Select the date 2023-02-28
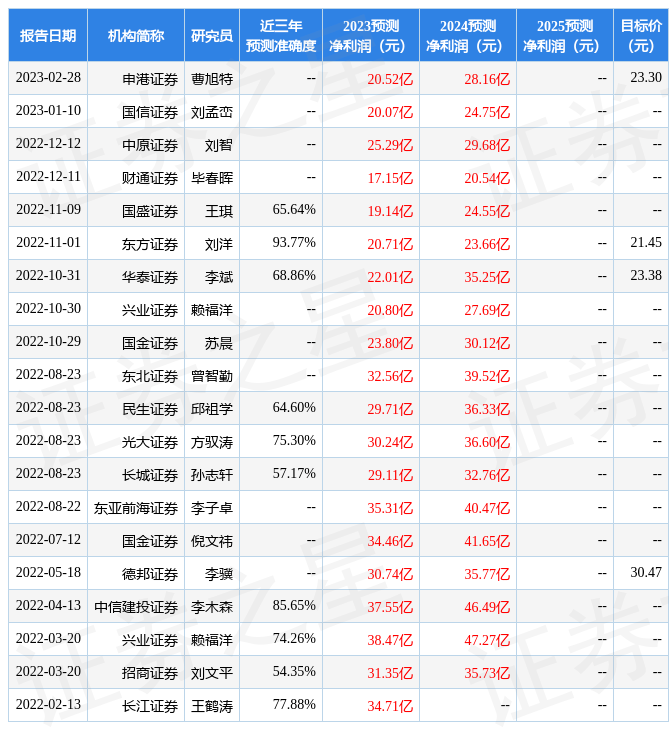 click(x=48, y=77)
